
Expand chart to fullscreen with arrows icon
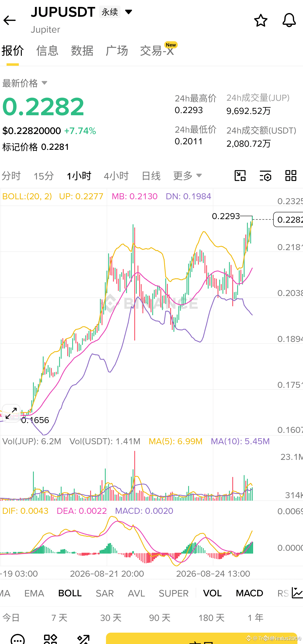pyautogui.click(x=11, y=413)
